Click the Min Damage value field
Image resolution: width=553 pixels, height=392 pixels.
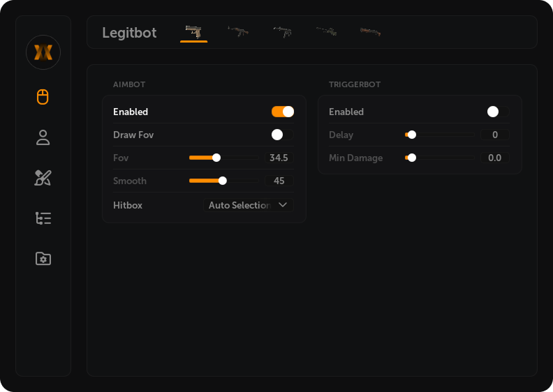[494, 158]
